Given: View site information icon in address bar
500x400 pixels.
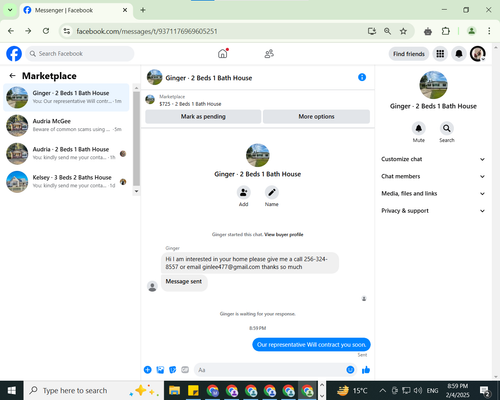Looking at the screenshot, I should tap(67, 31).
